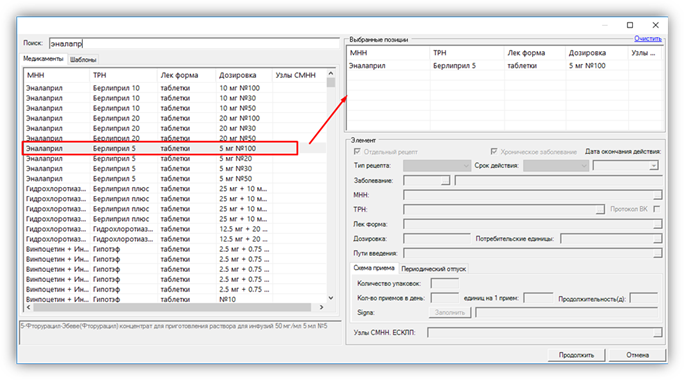Click the scroll up arrow of medication list
This screenshot has width=684, height=380.
coord(331,73)
